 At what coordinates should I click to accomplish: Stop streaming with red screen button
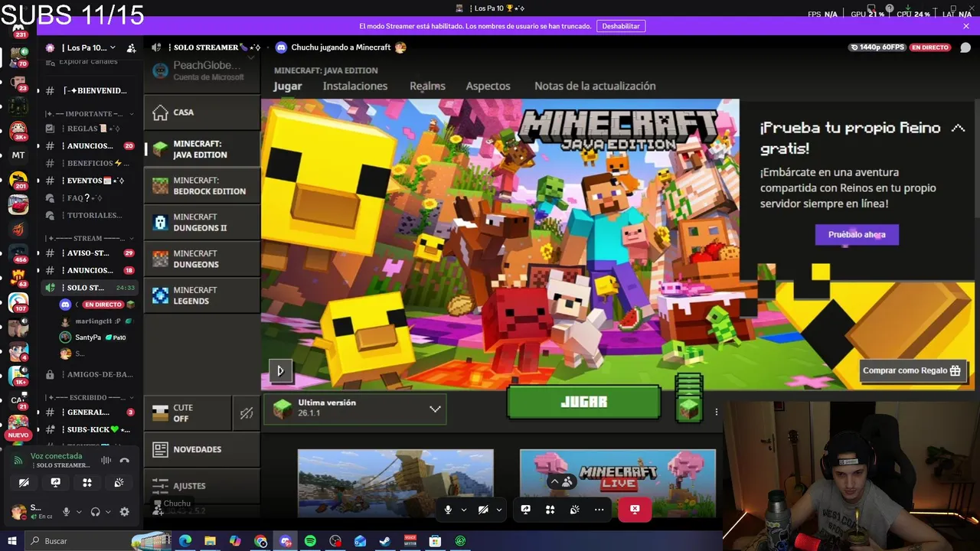[635, 509]
